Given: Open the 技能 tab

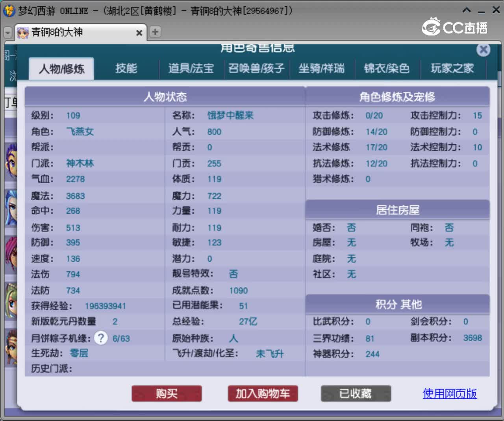Looking at the screenshot, I should pos(126,68).
